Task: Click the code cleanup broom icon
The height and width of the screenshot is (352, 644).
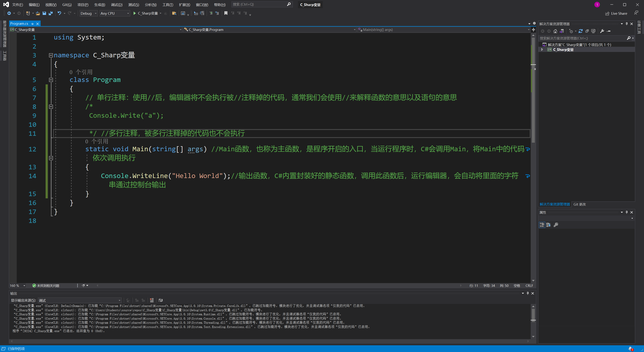Action: (83, 286)
